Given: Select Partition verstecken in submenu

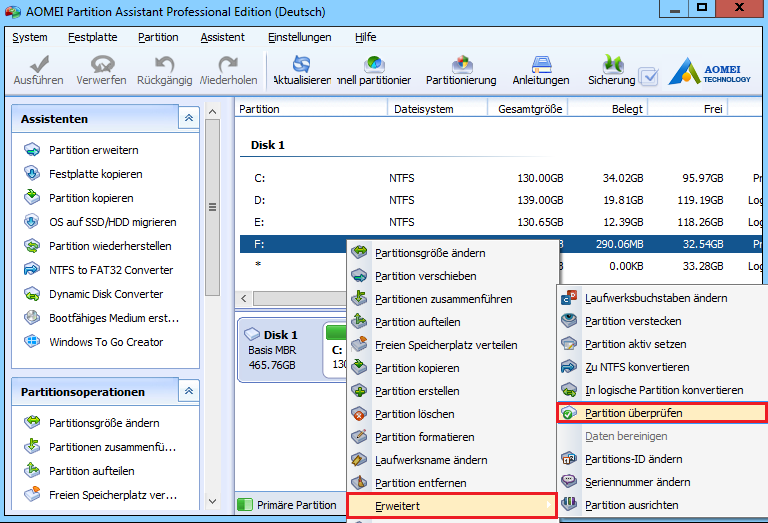Looking at the screenshot, I should [663, 321].
